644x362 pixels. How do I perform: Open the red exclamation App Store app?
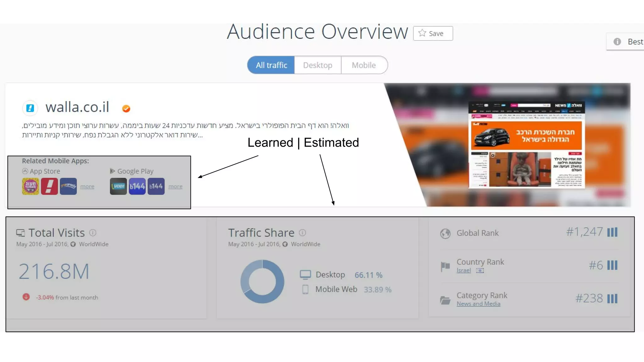[x=49, y=186]
